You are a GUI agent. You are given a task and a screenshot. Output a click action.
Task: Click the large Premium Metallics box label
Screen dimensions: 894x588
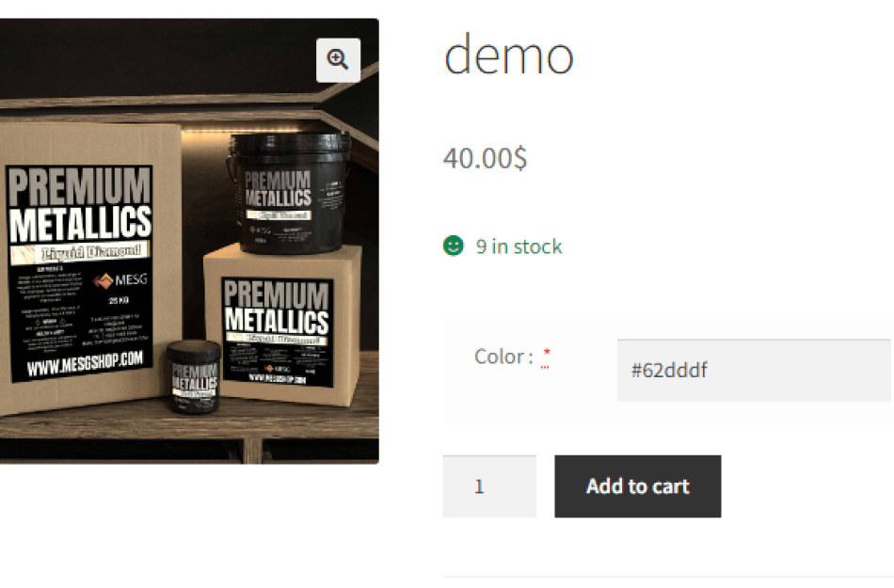click(80, 274)
